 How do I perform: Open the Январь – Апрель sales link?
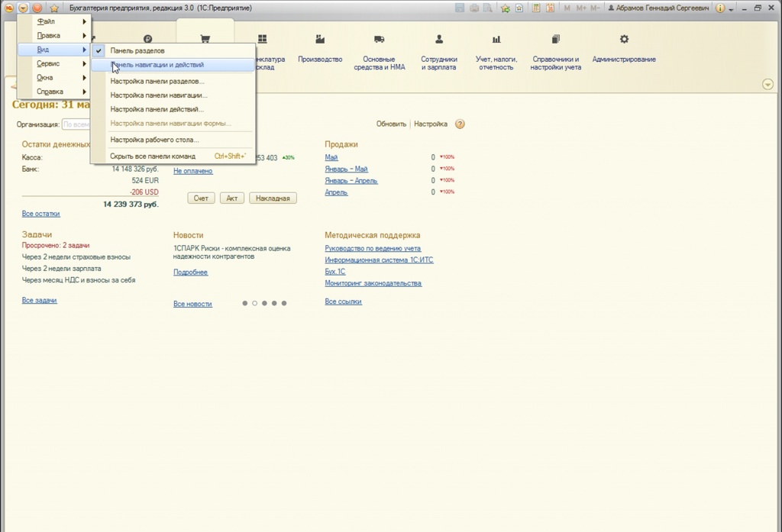tap(351, 180)
